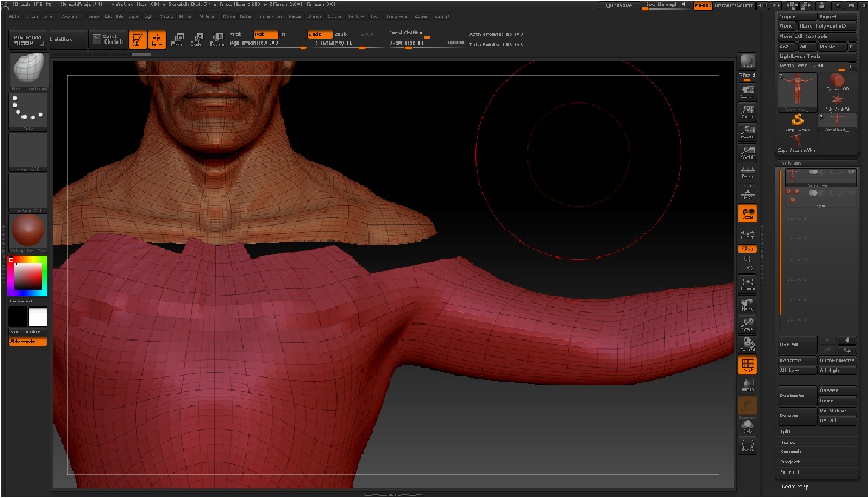Screen dimensions: 868x498
Task: Toggle Zadd sculpting mode
Action: click(x=320, y=34)
